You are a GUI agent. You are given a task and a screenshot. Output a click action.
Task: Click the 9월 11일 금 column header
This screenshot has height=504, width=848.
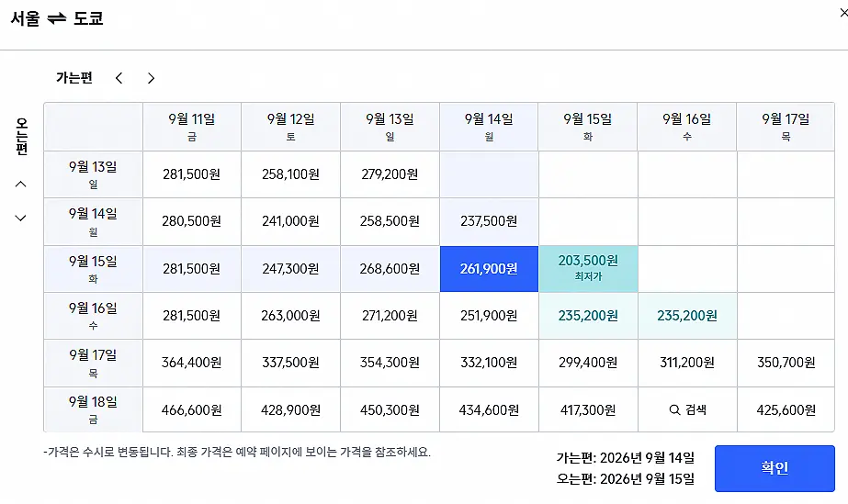(191, 127)
